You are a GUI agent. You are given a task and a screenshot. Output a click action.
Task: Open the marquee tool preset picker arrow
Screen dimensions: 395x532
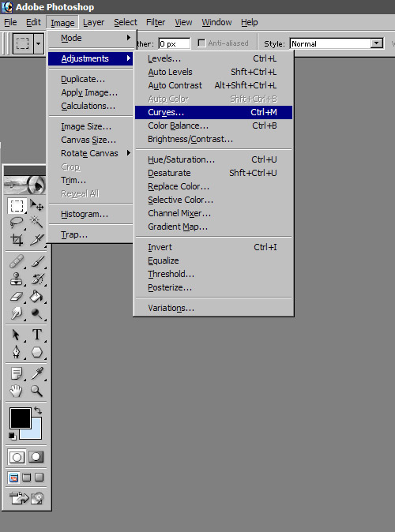(x=39, y=43)
